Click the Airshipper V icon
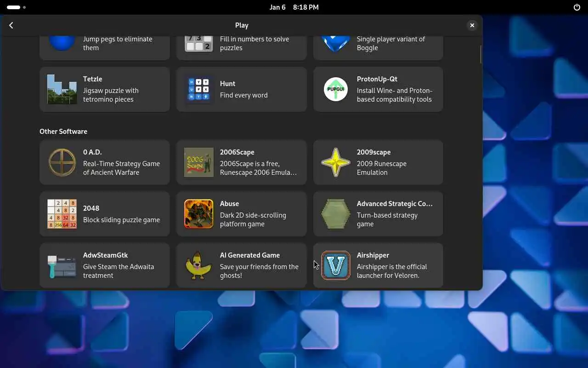Screen dimensions: 588x368 point(336,265)
